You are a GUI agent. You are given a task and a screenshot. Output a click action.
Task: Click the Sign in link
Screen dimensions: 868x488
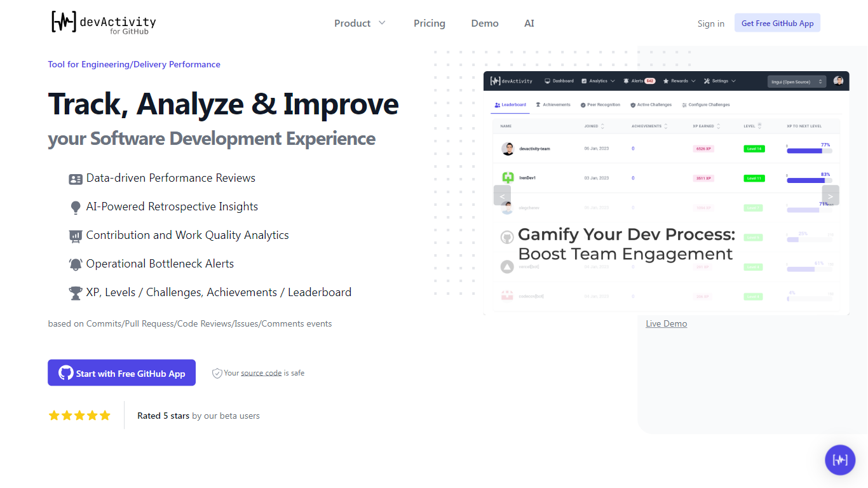(711, 24)
